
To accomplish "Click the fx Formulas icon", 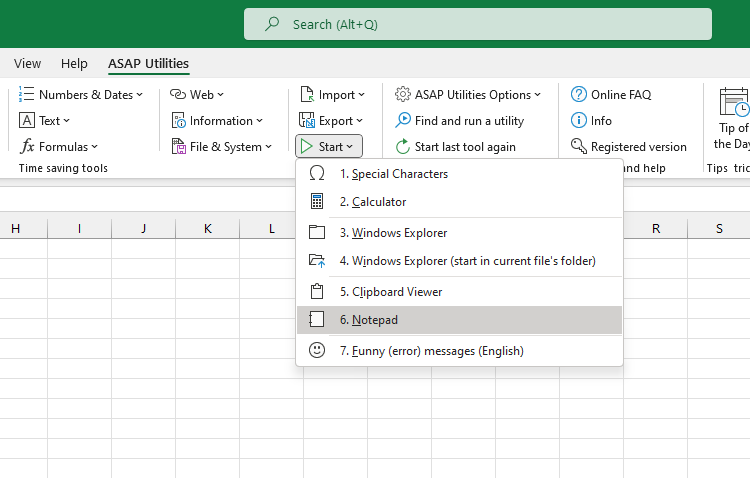I will point(27,146).
